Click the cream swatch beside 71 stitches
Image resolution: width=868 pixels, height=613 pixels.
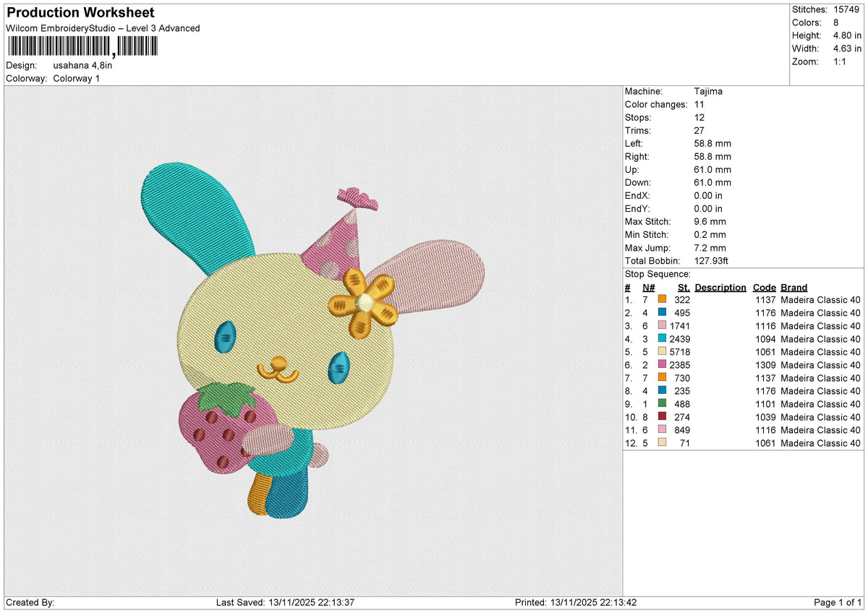[662, 443]
